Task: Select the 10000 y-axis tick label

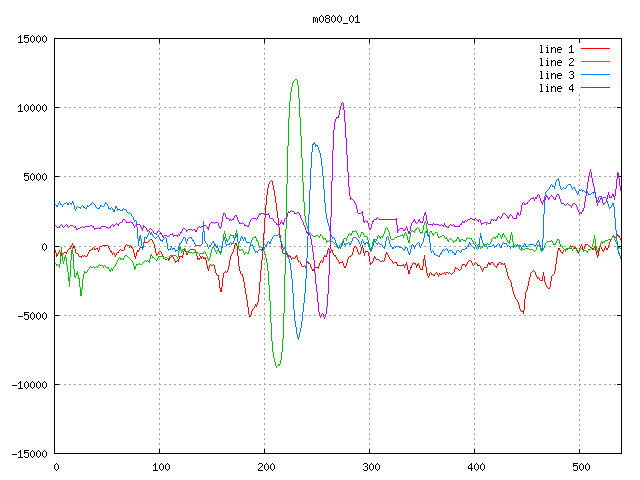Action: [x=30, y=108]
